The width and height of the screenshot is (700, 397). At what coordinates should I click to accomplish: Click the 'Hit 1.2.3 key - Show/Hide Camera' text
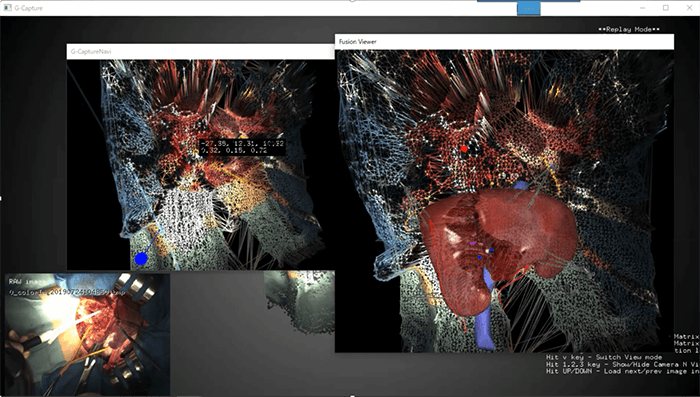(623, 364)
